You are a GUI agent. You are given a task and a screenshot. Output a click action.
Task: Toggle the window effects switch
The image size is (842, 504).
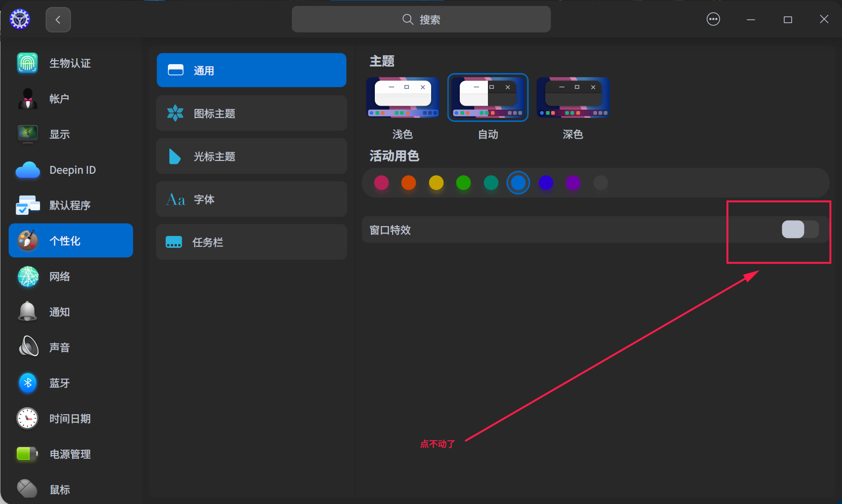(x=800, y=230)
